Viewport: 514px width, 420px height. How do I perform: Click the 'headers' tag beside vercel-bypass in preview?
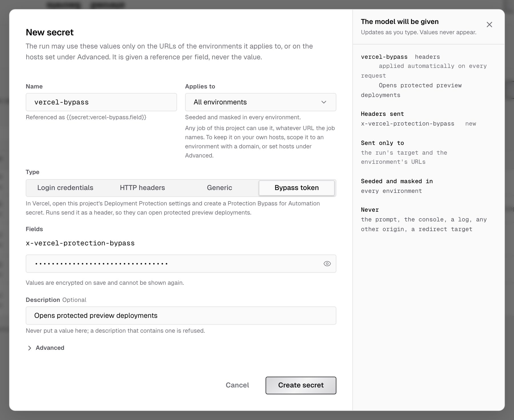[427, 57]
